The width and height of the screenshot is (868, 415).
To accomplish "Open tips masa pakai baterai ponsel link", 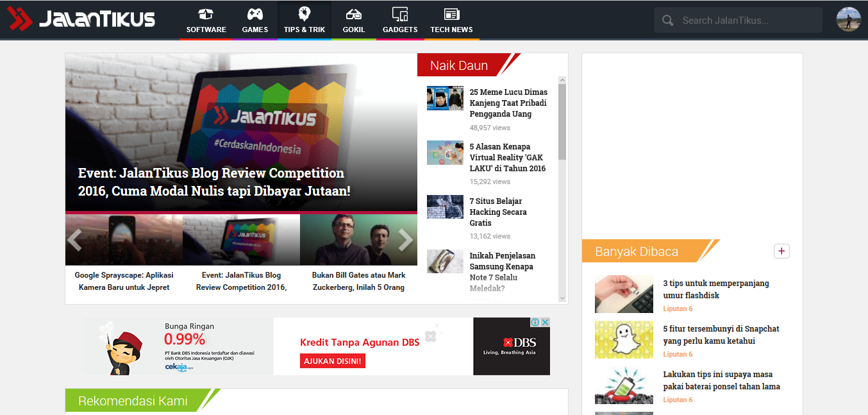I will [x=721, y=380].
